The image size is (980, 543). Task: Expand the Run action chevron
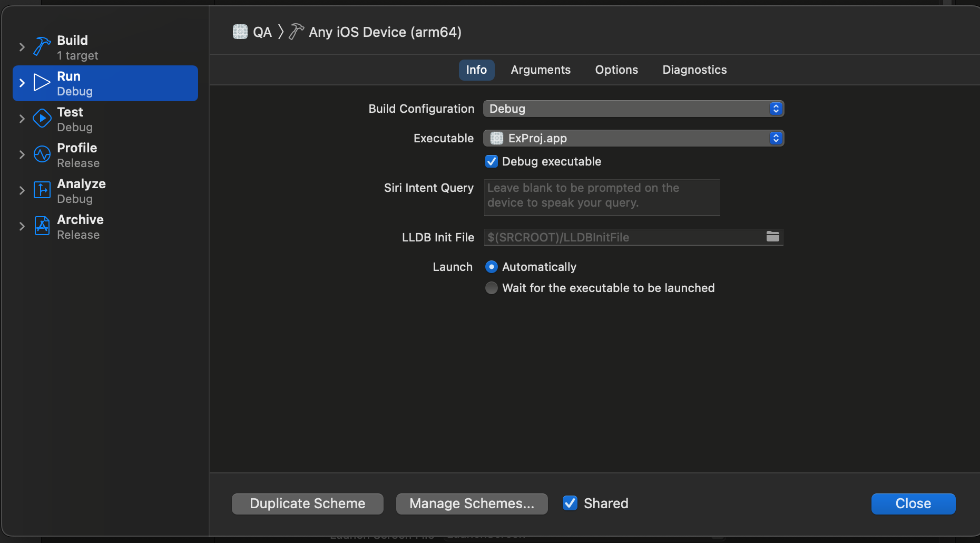click(x=22, y=83)
